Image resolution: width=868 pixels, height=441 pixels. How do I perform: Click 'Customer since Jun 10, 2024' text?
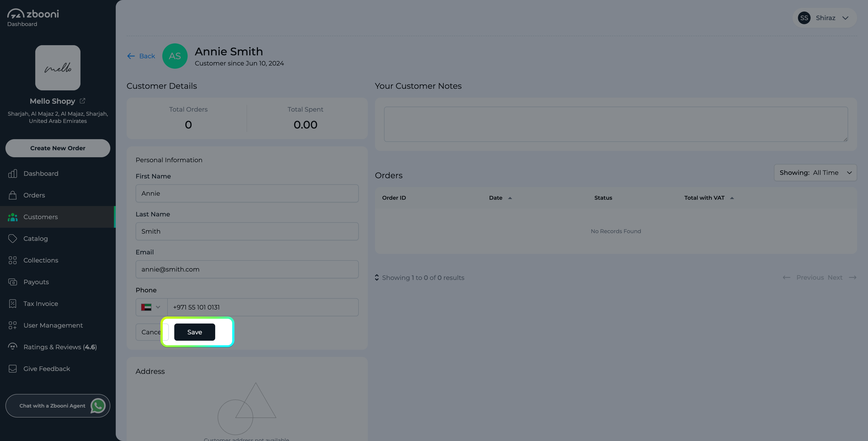(x=239, y=63)
